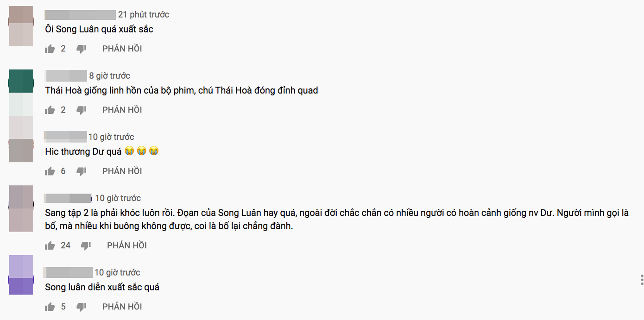Dislike the Thái Hoà linh hồn comment
The image size is (644, 320).
tap(82, 110)
